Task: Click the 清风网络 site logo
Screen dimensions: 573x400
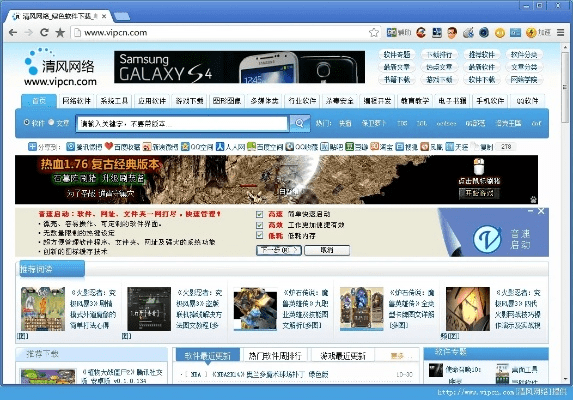Action: pos(60,67)
